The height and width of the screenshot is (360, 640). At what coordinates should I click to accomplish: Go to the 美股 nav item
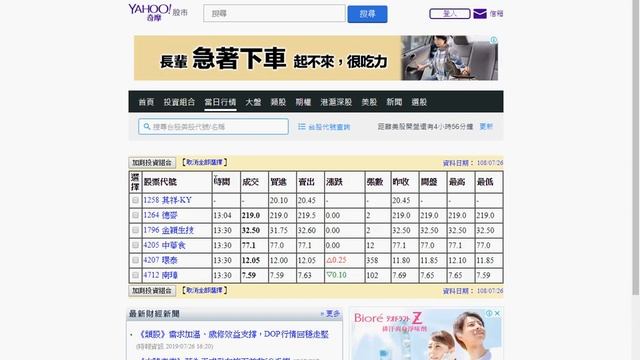pos(369,102)
